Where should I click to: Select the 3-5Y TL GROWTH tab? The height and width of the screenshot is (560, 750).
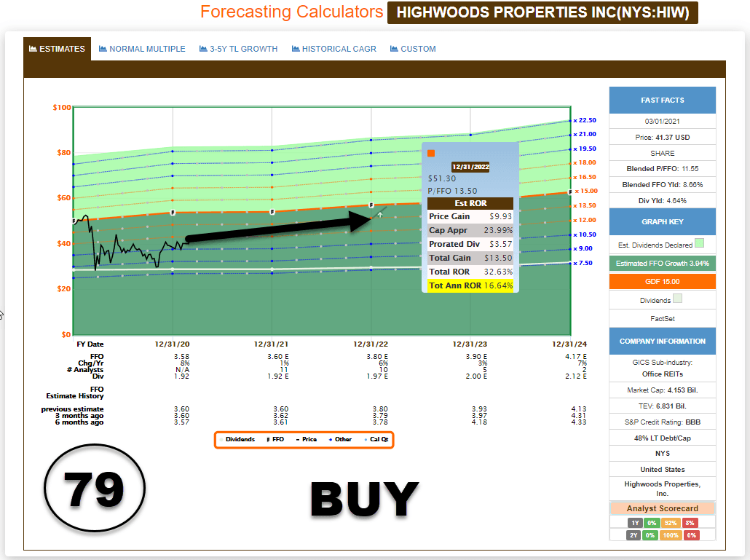pos(238,49)
